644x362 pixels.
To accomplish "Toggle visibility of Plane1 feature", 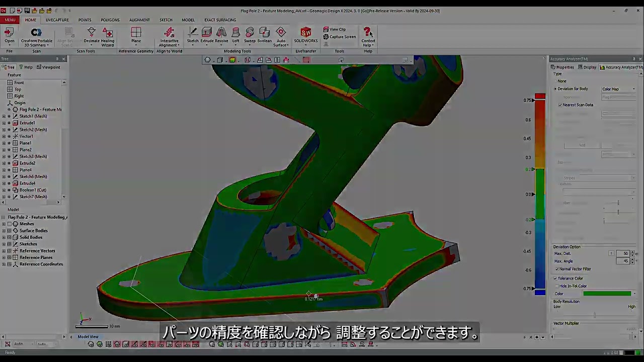I will (9, 143).
